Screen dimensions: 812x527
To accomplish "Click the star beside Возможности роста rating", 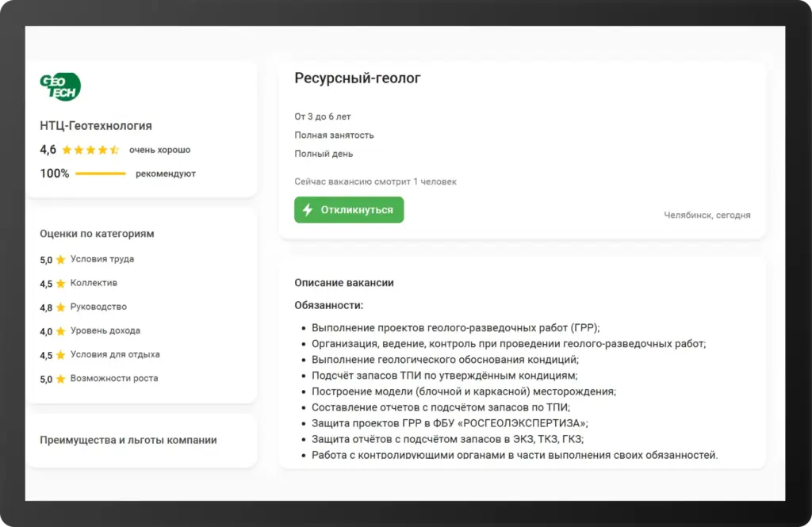I will 60,379.
